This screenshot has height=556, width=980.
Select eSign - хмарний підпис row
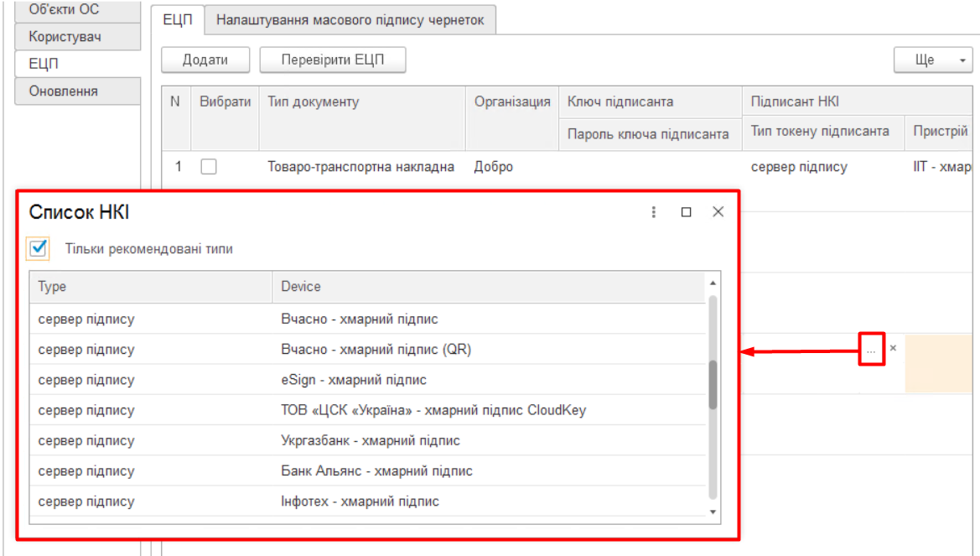[x=354, y=380]
